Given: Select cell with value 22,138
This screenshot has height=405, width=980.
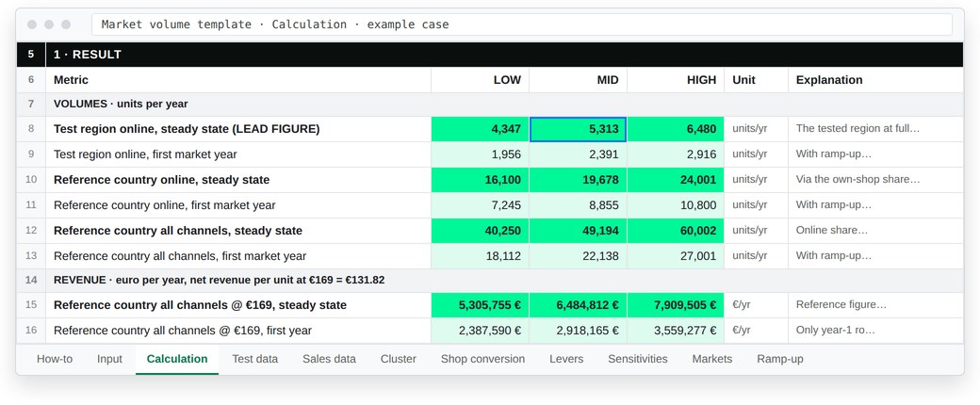Looking at the screenshot, I should pos(579,256).
